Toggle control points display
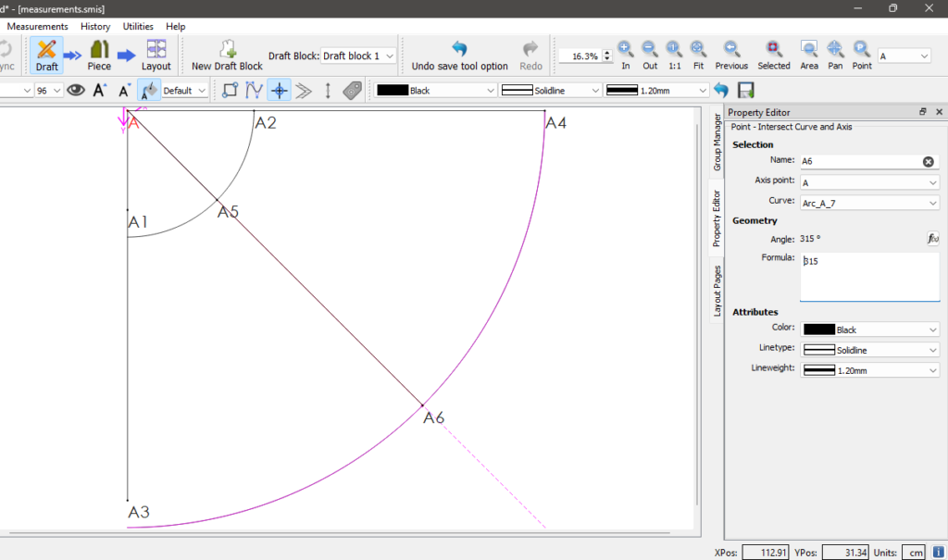The image size is (948, 560). (x=230, y=90)
